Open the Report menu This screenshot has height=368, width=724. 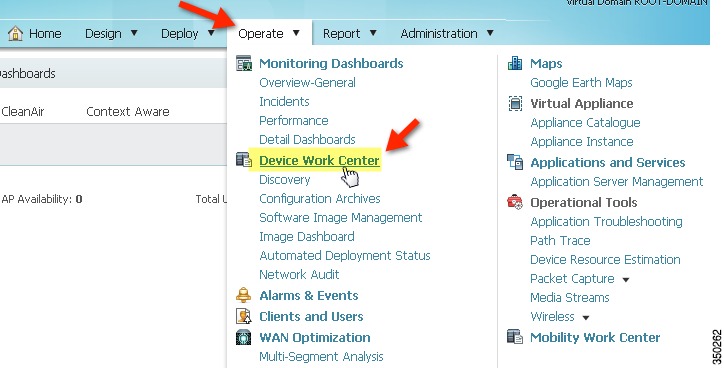click(x=341, y=33)
